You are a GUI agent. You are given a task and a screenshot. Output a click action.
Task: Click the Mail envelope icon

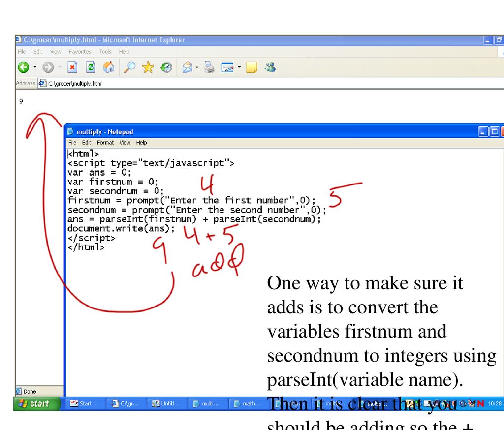click(x=187, y=67)
